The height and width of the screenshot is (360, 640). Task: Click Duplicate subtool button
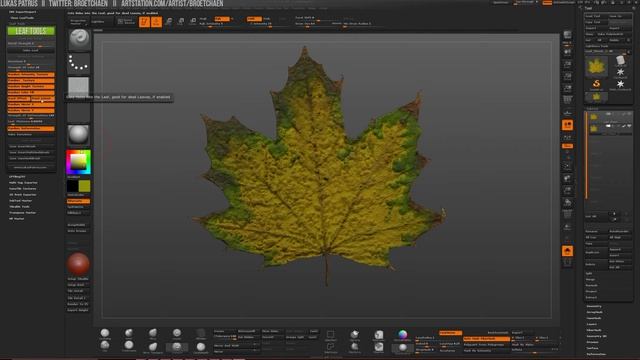(x=596, y=253)
